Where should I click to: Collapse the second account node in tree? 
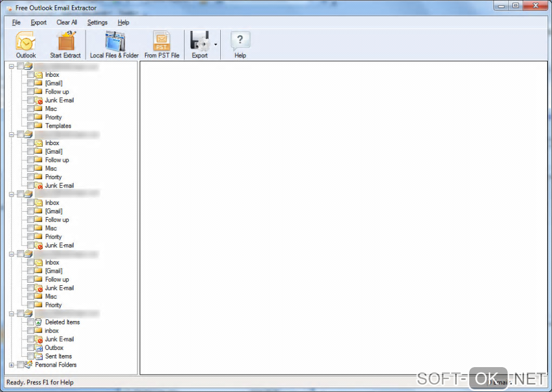[x=11, y=134]
